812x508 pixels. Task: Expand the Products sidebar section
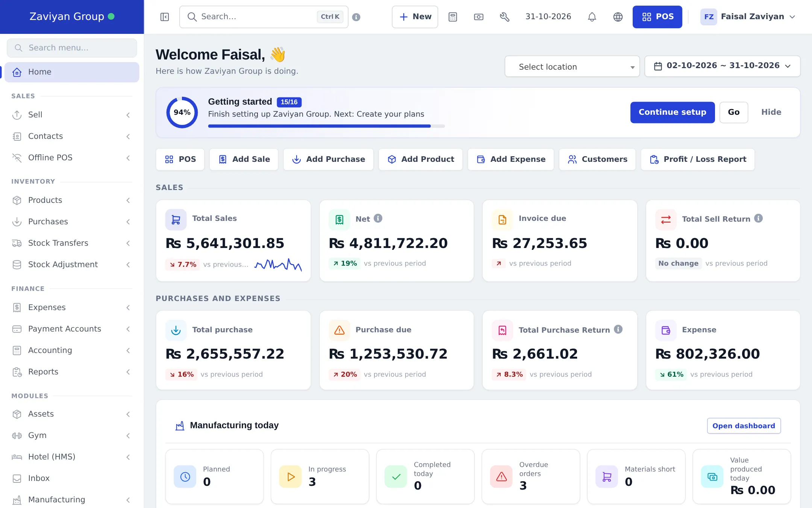coord(72,200)
